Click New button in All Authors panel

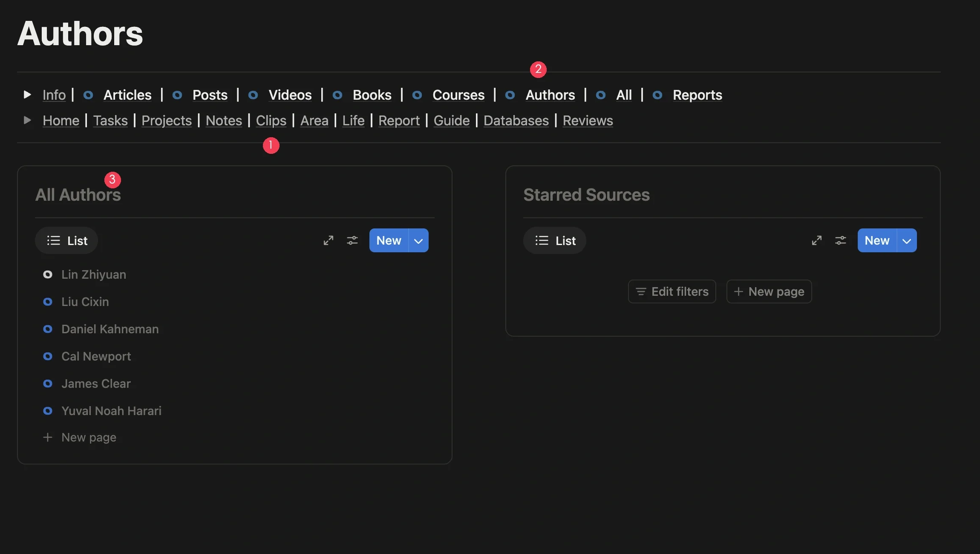click(x=389, y=240)
